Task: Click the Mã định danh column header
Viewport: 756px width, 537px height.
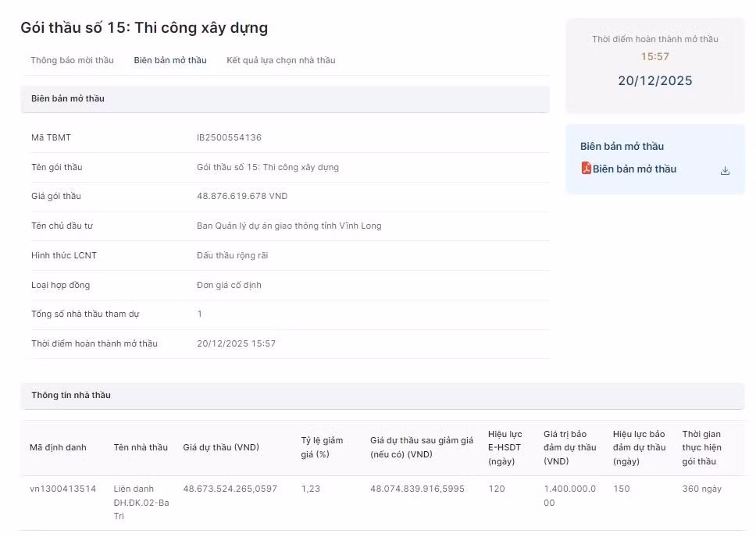Action: point(58,447)
